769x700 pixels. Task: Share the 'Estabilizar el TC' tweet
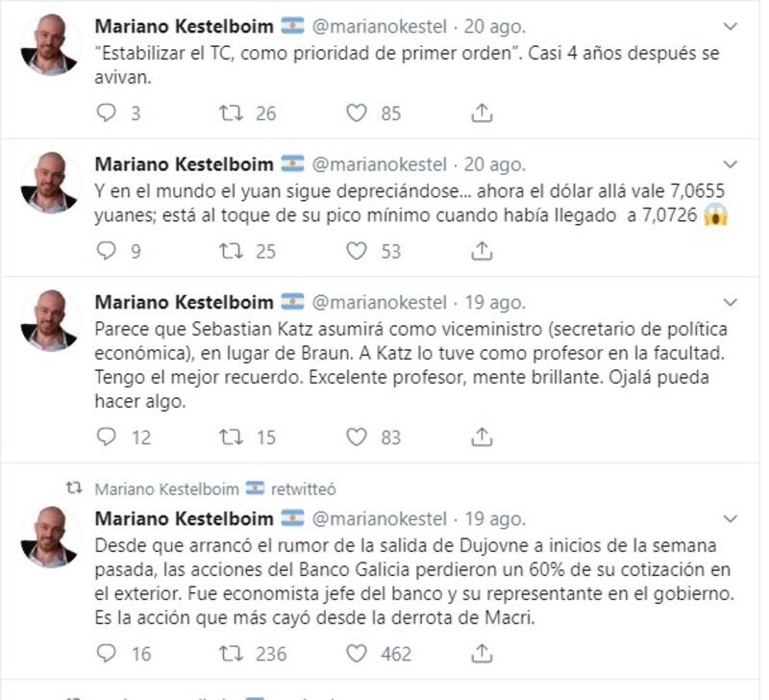pyautogui.click(x=481, y=113)
